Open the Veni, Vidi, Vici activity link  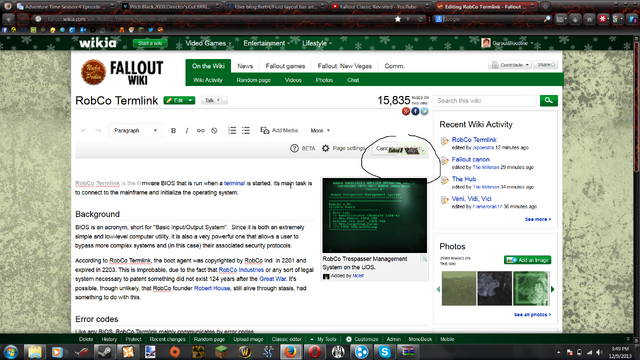point(471,199)
